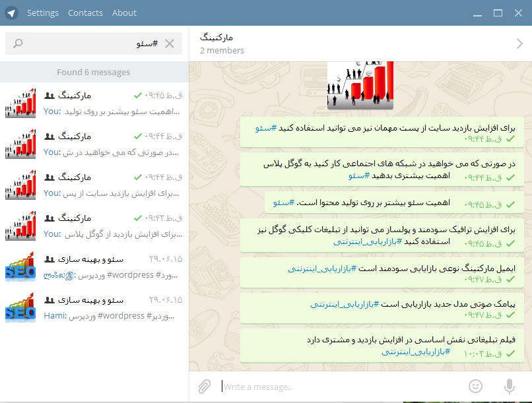Click #بازاریابی_اینترنتی hashtag in email marketing message
This screenshot has width=532, height=403.
tap(321, 268)
